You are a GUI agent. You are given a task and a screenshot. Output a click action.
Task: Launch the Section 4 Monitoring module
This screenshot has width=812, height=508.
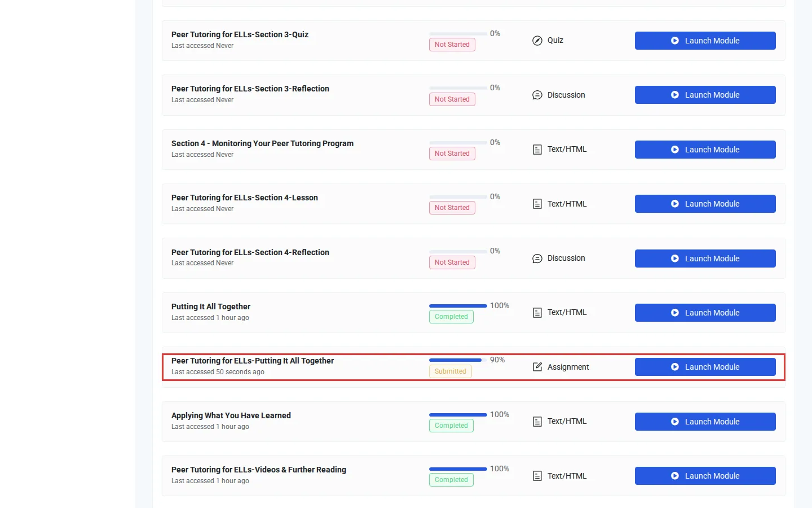pyautogui.click(x=705, y=150)
